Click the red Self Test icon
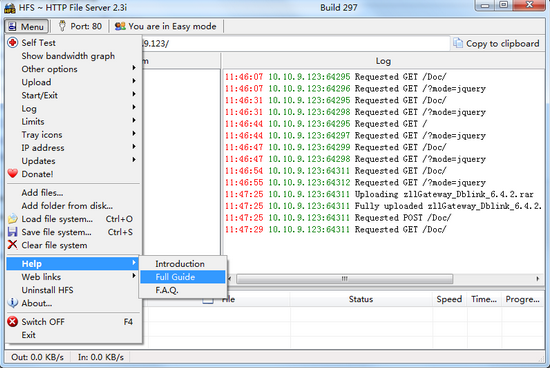Viewport: 550px width, 368px height. [13, 43]
